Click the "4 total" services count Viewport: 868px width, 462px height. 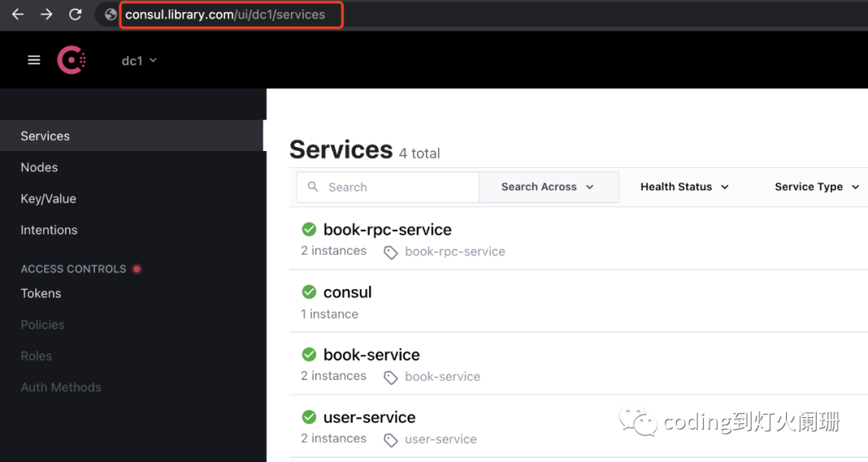tap(419, 153)
